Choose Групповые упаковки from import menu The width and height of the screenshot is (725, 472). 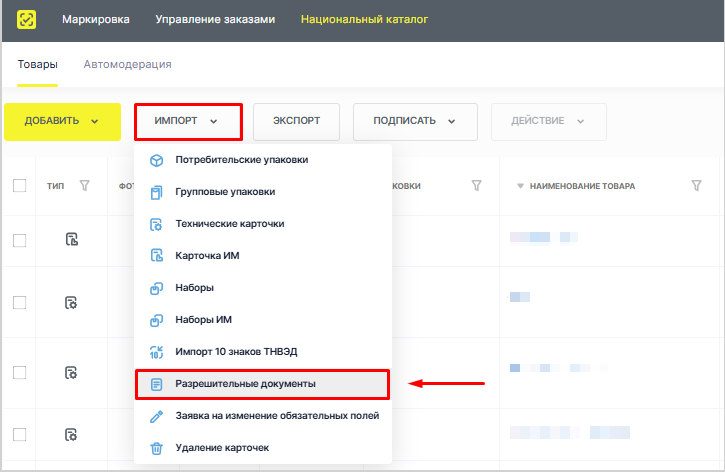[263, 192]
